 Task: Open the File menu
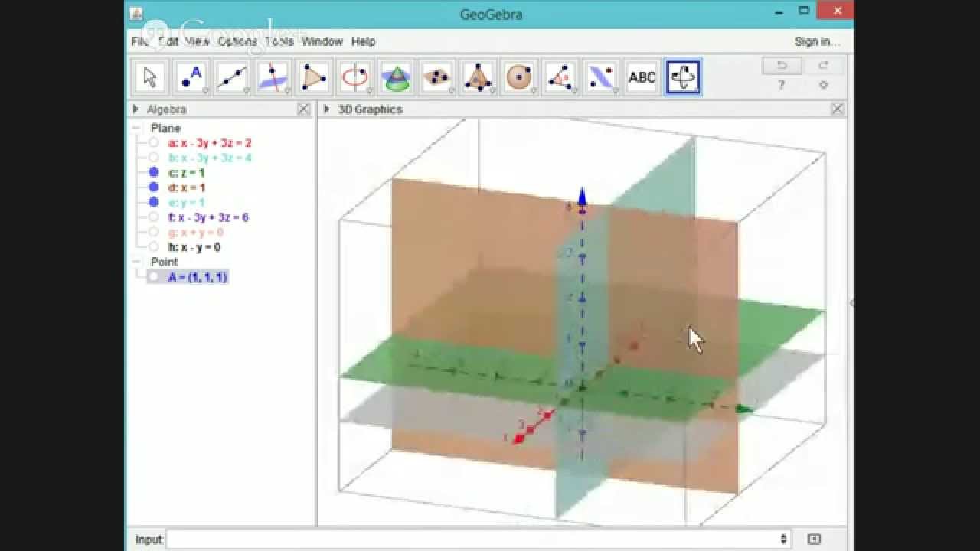139,41
